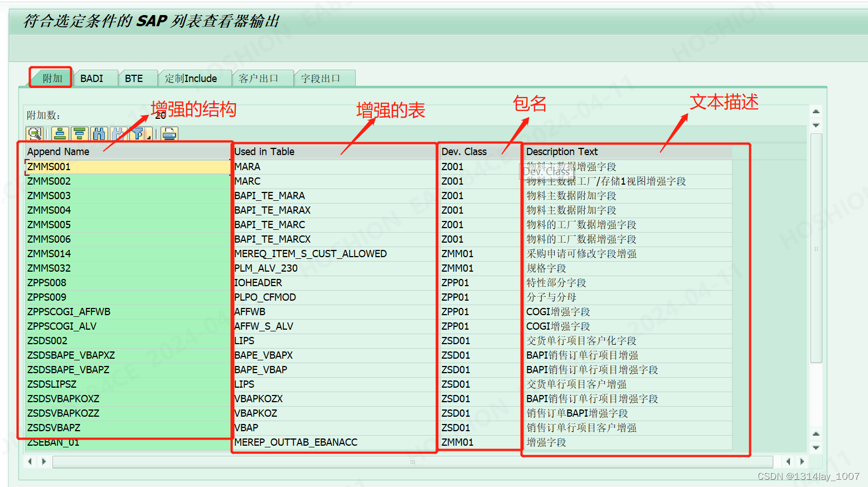Select the ZPPS009 append entry
This screenshot has width=868, height=487.
(128, 297)
